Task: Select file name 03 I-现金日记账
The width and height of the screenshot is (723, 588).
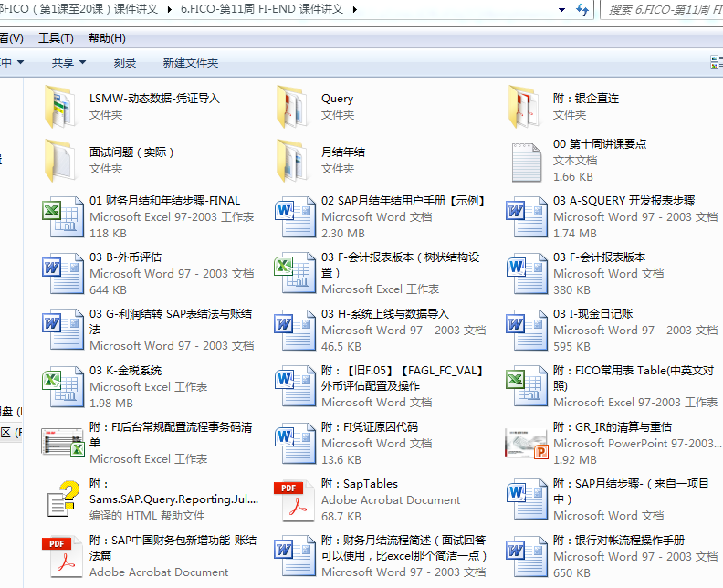Action: 593,313
